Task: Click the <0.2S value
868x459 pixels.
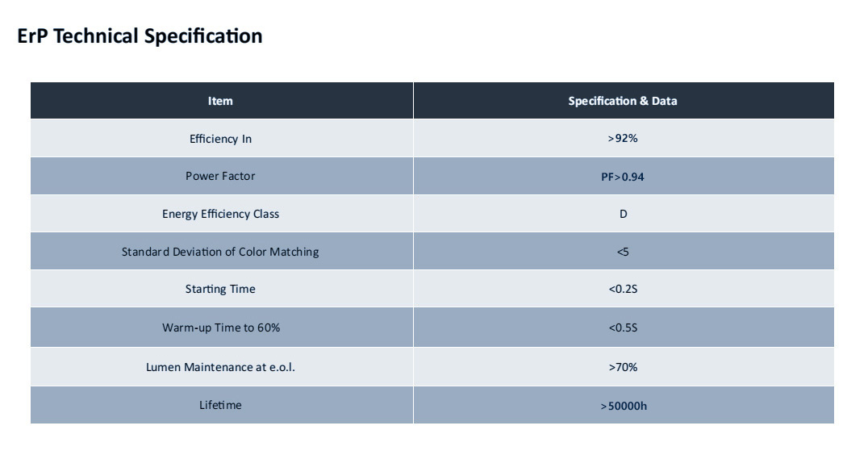Action: pos(623,289)
